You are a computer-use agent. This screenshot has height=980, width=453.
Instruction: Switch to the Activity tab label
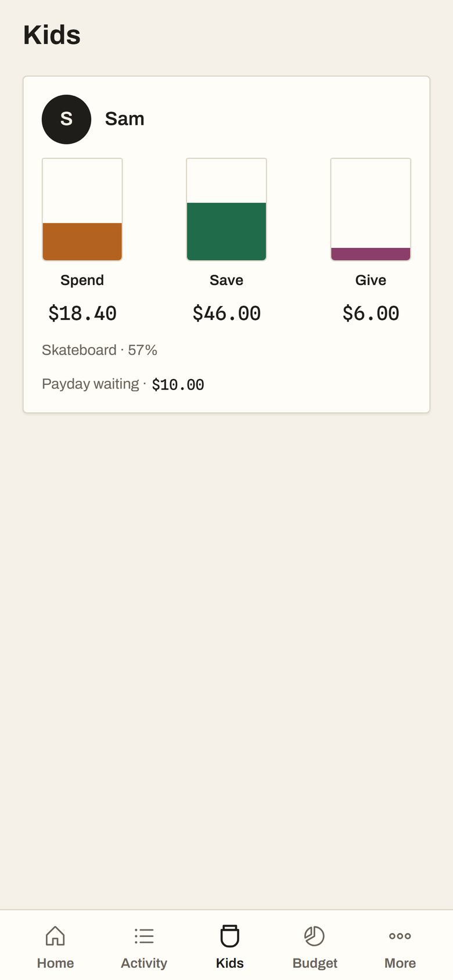pyautogui.click(x=144, y=963)
